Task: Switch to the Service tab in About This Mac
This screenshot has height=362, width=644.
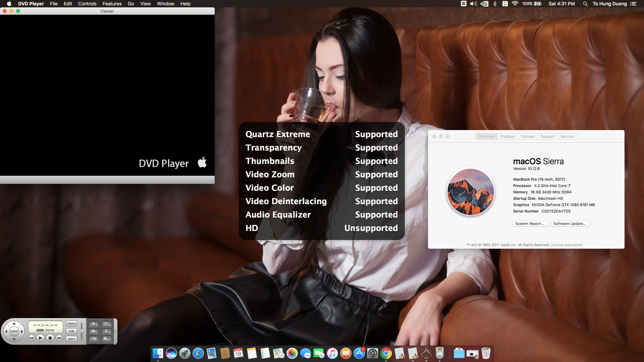Action: [x=567, y=136]
